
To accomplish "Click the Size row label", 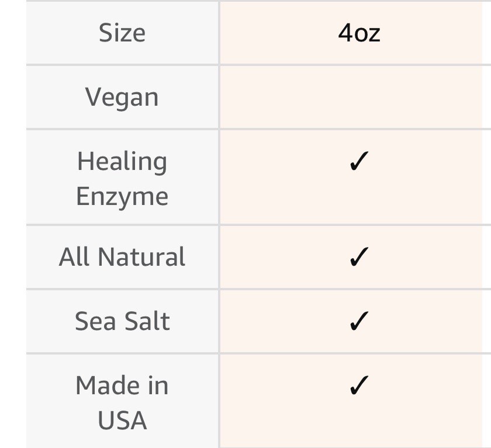I will coord(122,33).
